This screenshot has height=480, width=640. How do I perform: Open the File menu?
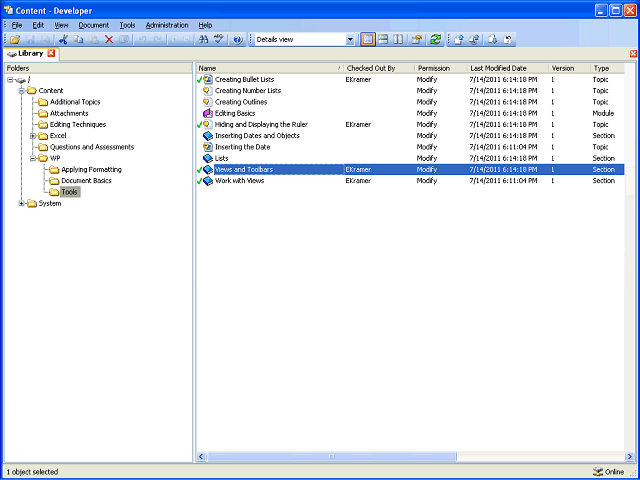17,25
